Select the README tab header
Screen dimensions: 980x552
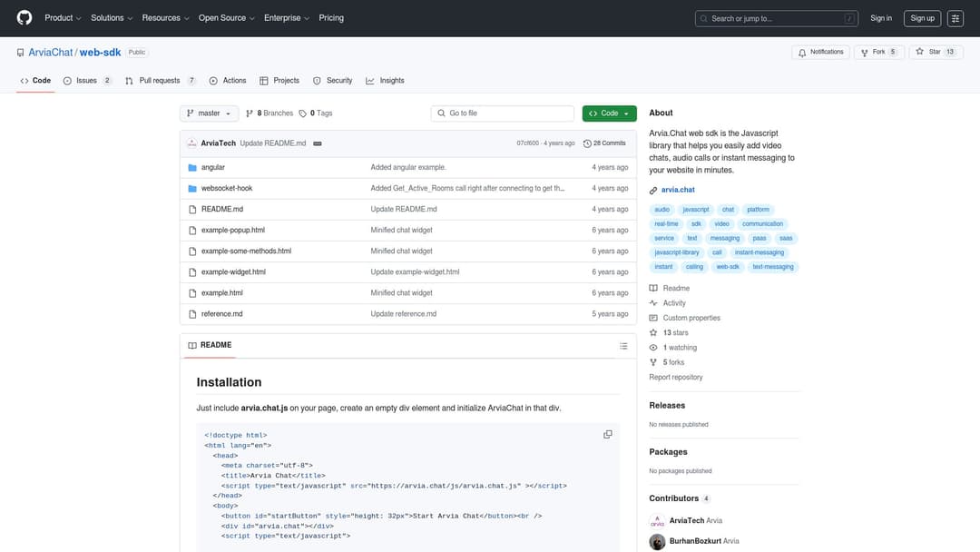tap(210, 345)
